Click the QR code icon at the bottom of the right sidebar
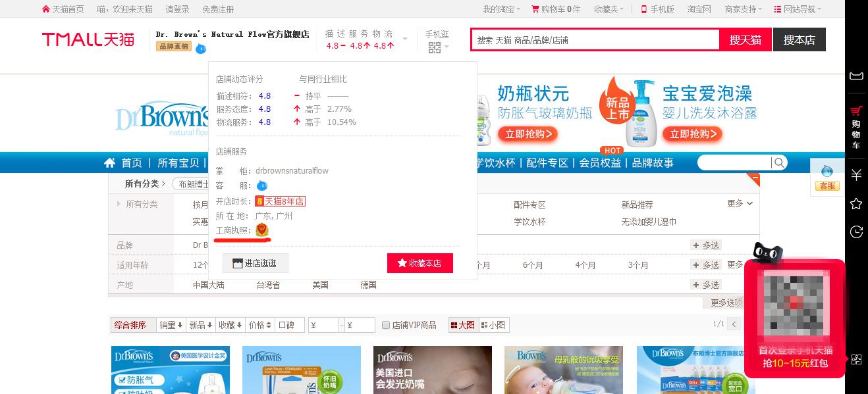 (x=856, y=359)
